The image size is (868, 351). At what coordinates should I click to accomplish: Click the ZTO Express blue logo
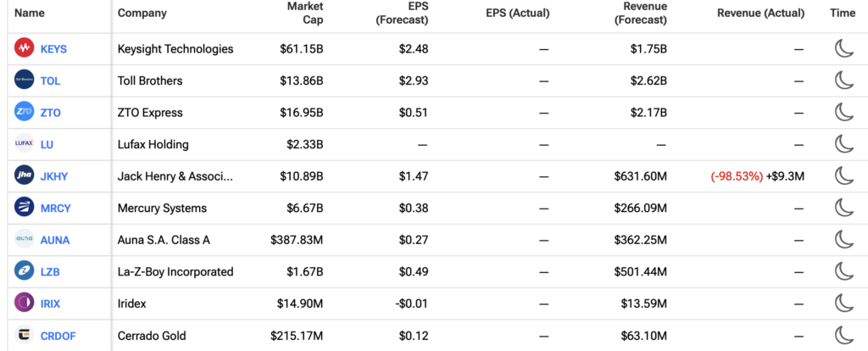tap(24, 113)
